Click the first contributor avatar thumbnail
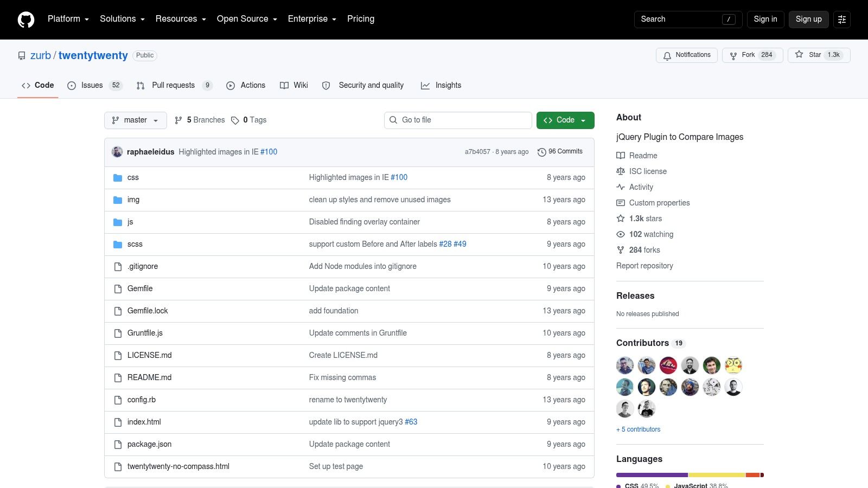 (x=625, y=365)
